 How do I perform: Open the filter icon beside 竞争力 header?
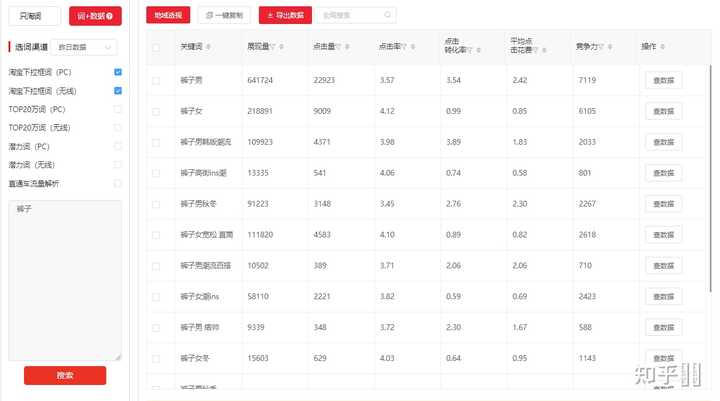602,47
